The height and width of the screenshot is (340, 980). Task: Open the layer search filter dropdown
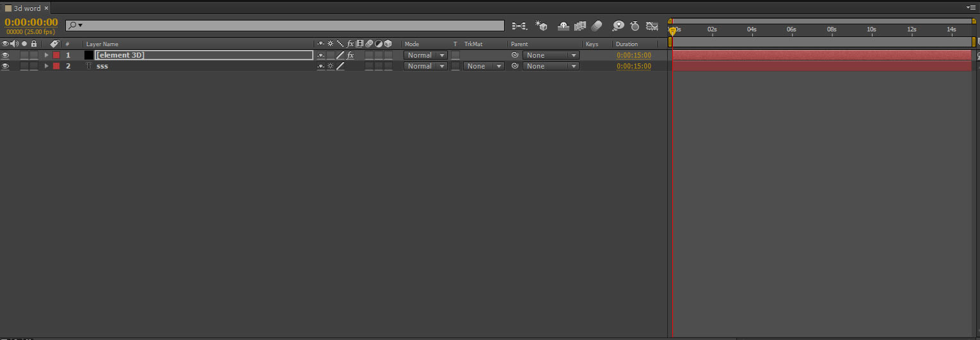pos(76,25)
